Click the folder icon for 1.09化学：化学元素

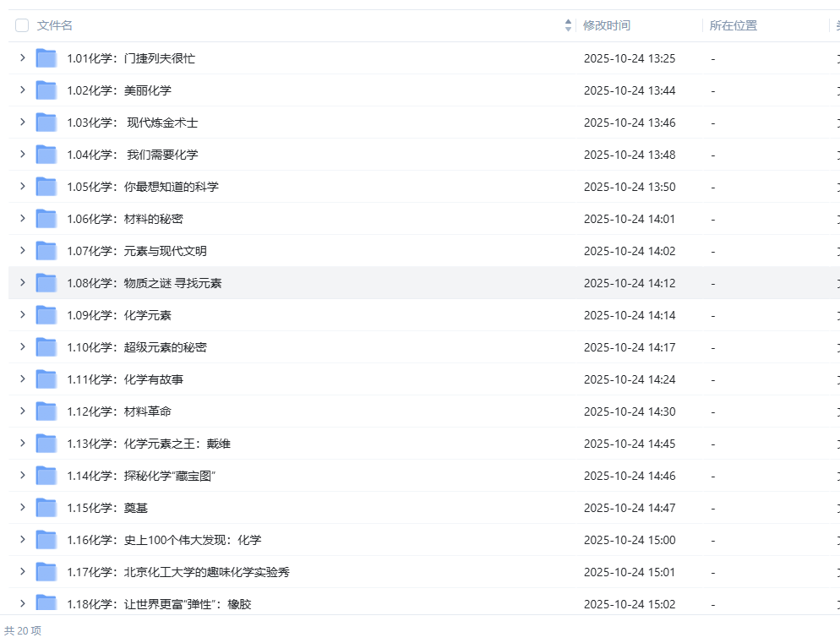point(46,315)
